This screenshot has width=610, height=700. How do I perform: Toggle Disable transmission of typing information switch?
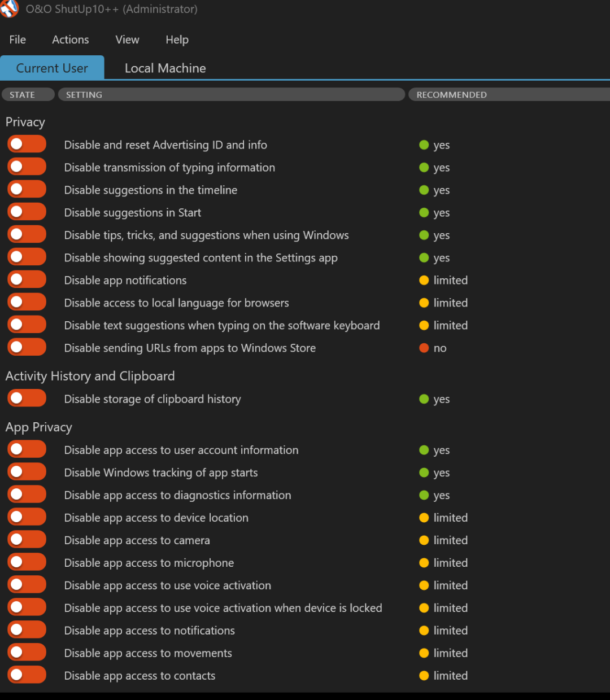[x=27, y=167]
